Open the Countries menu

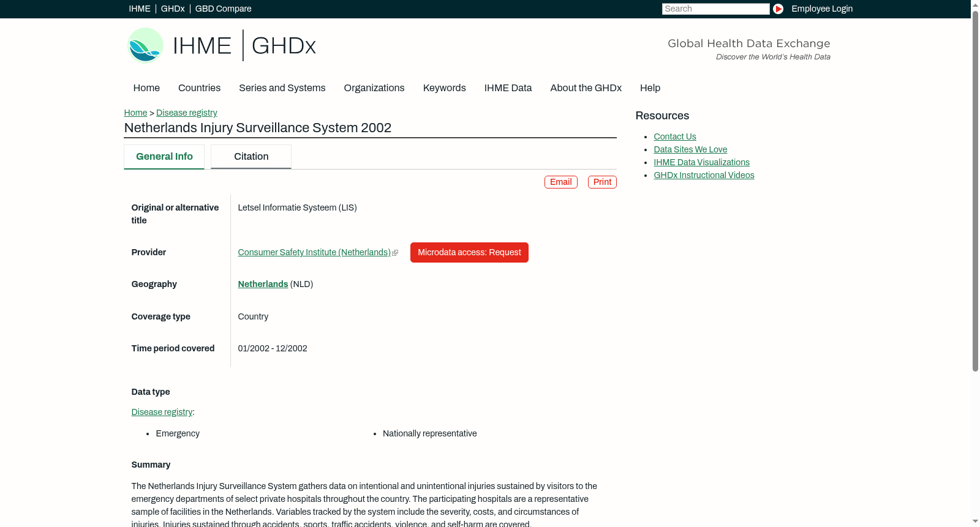(x=199, y=88)
